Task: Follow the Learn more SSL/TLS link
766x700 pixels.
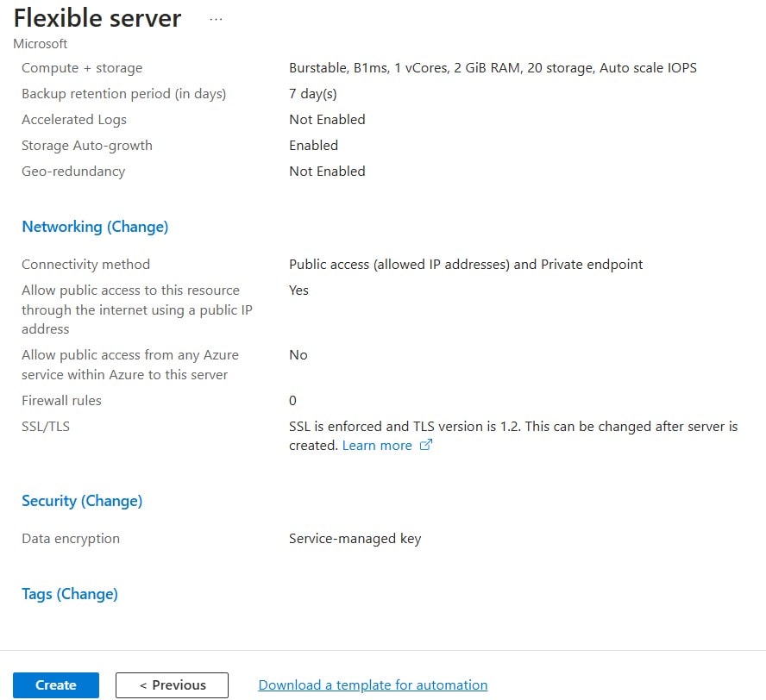Action: point(377,445)
